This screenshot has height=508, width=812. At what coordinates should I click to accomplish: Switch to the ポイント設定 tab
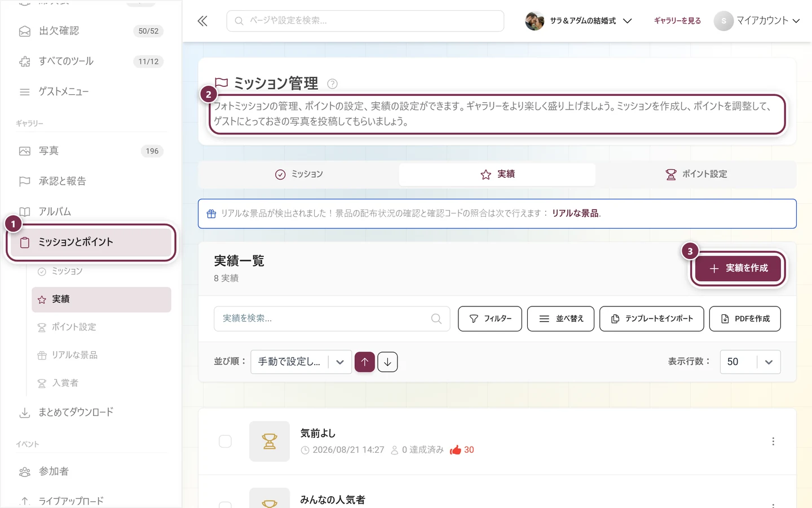click(x=696, y=174)
